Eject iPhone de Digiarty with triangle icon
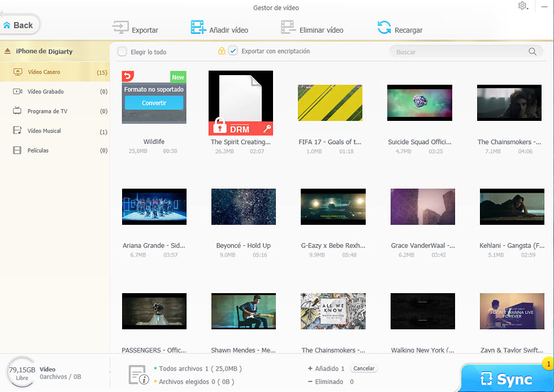 pos(7,51)
